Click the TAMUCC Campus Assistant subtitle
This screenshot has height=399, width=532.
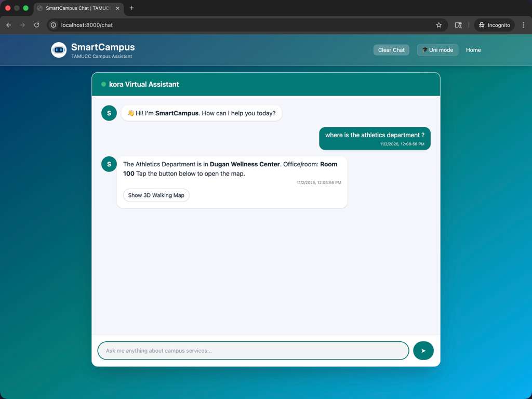(101, 56)
